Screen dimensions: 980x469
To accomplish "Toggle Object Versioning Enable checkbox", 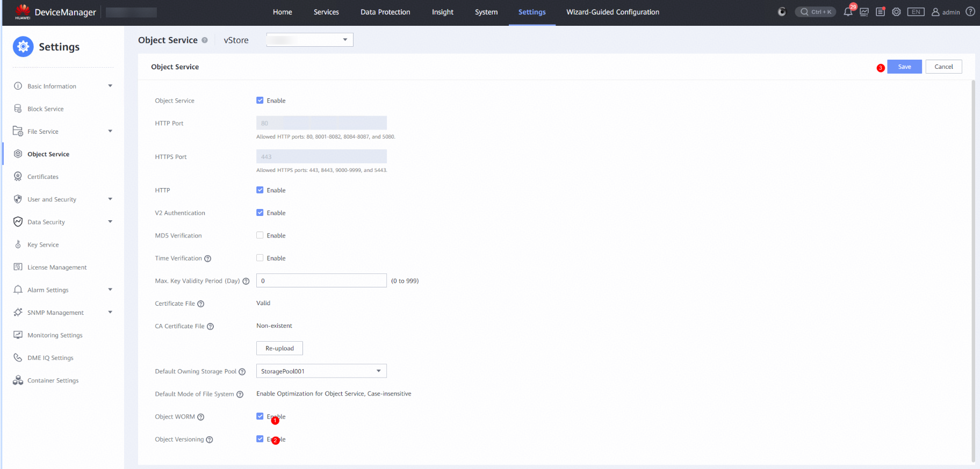I will (x=260, y=439).
